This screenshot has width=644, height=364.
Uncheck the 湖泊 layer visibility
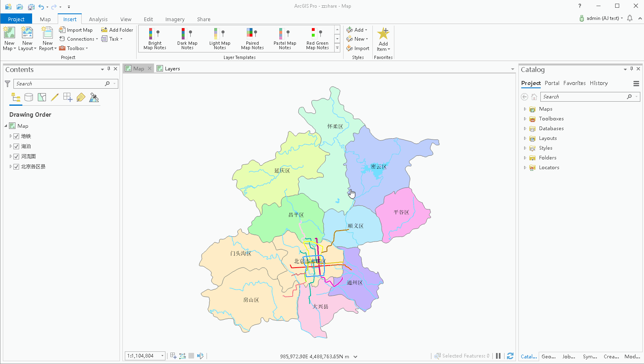tap(16, 146)
